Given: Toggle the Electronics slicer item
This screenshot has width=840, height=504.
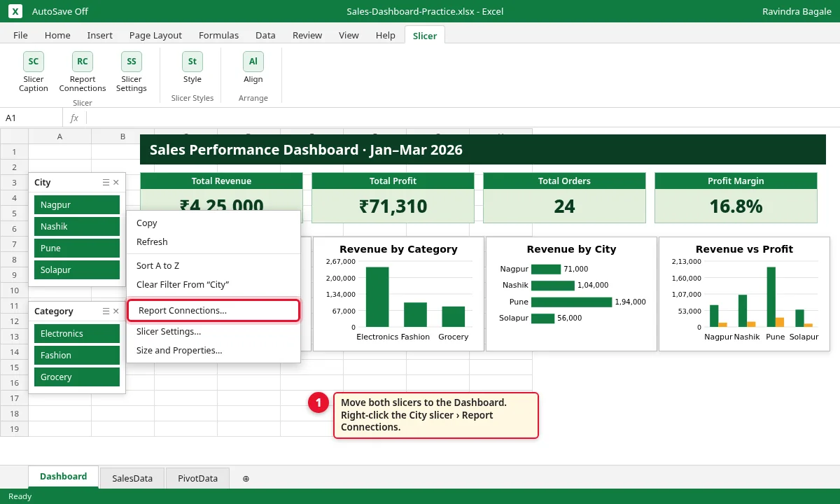Looking at the screenshot, I should 77,334.
